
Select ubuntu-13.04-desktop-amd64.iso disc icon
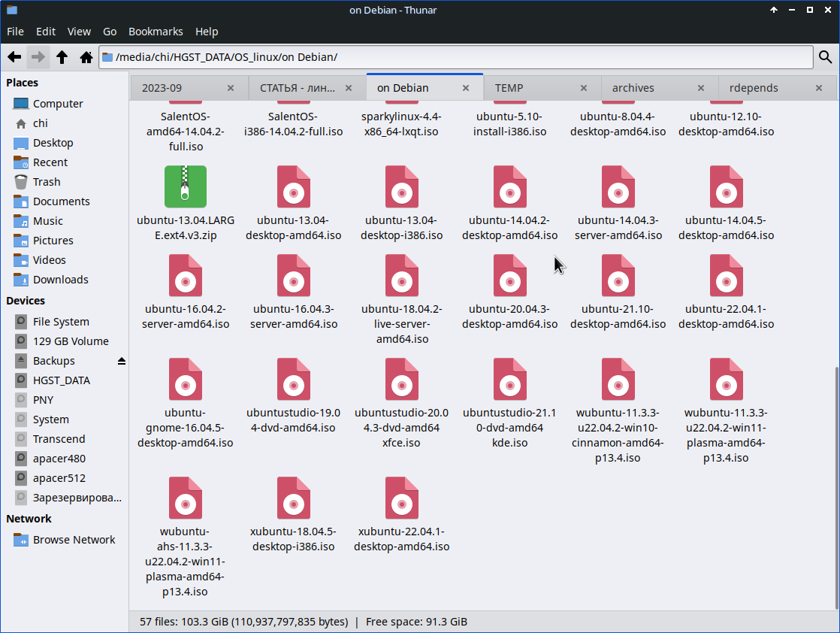pyautogui.click(x=294, y=186)
